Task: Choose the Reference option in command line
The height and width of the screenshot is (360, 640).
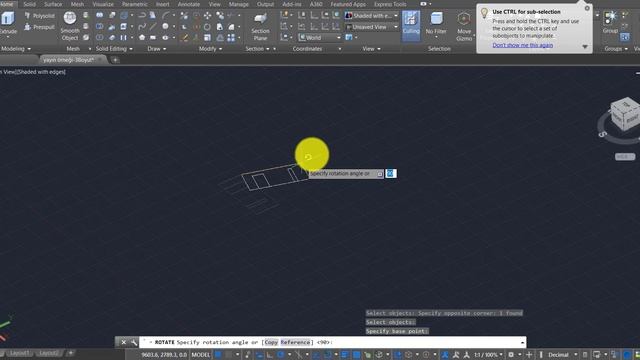Action: pyautogui.click(x=295, y=342)
